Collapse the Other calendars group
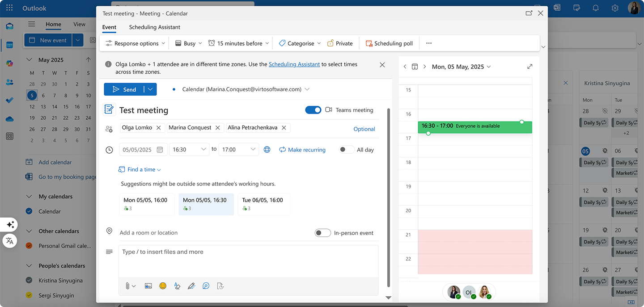 coord(29,231)
